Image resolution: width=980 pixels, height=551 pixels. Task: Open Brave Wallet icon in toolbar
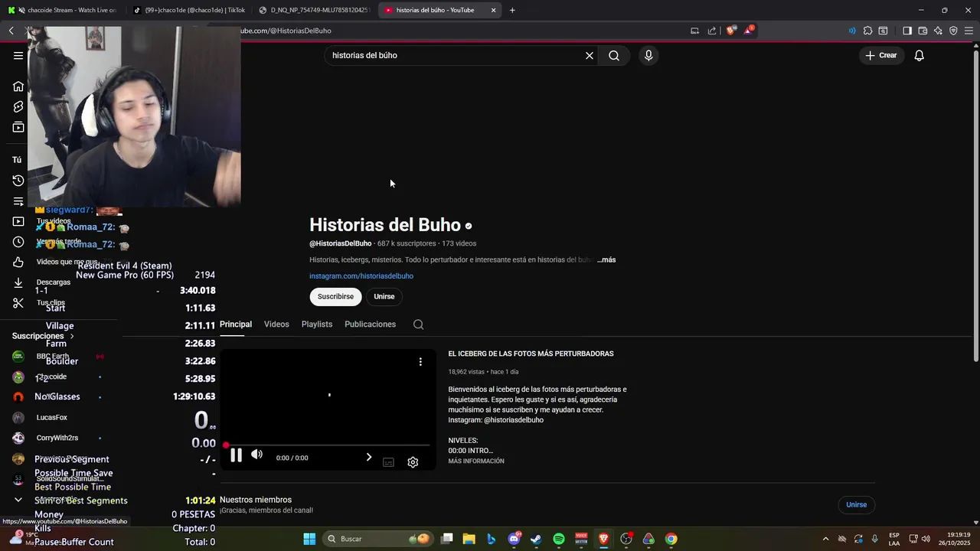923,31
